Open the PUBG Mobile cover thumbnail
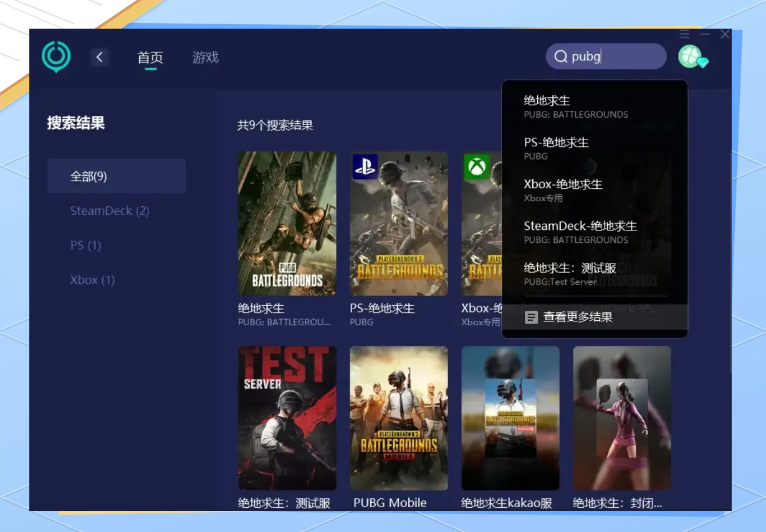 click(399, 419)
